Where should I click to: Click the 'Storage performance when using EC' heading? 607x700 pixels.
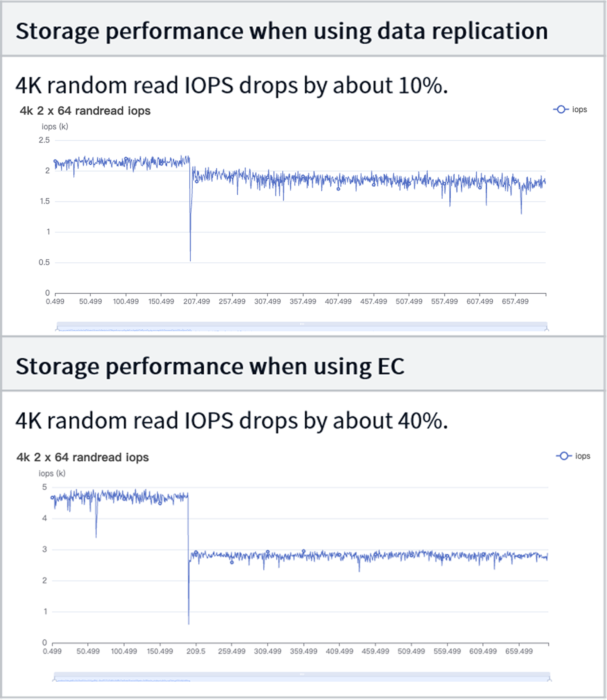(210, 366)
